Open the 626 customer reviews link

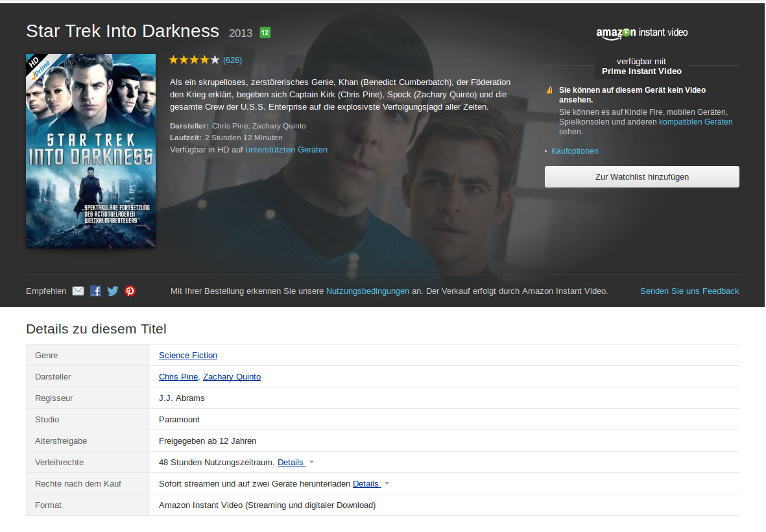tap(233, 60)
